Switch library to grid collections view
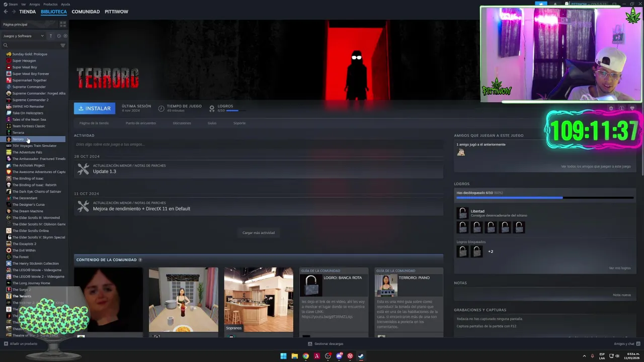The width and height of the screenshot is (644, 362). (x=63, y=24)
